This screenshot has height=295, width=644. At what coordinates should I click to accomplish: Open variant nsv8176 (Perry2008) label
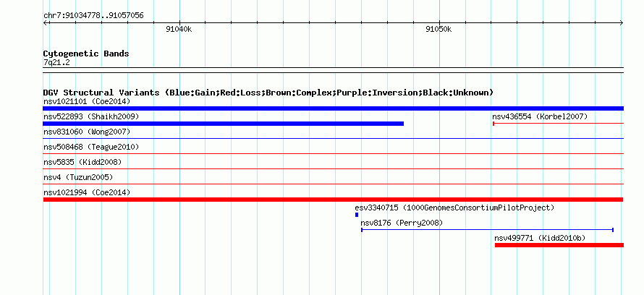click(402, 223)
